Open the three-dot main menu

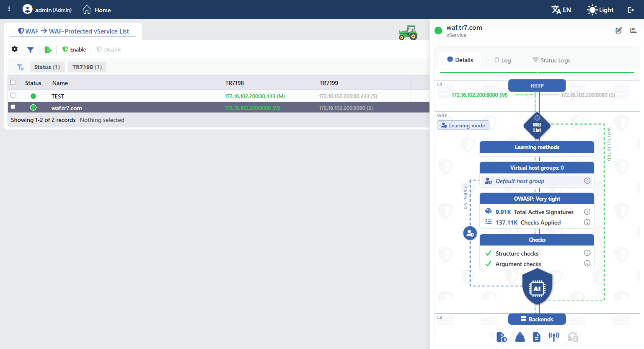tap(9, 9)
